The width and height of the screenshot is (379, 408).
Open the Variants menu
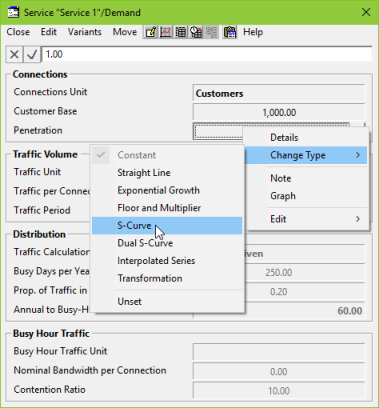85,32
